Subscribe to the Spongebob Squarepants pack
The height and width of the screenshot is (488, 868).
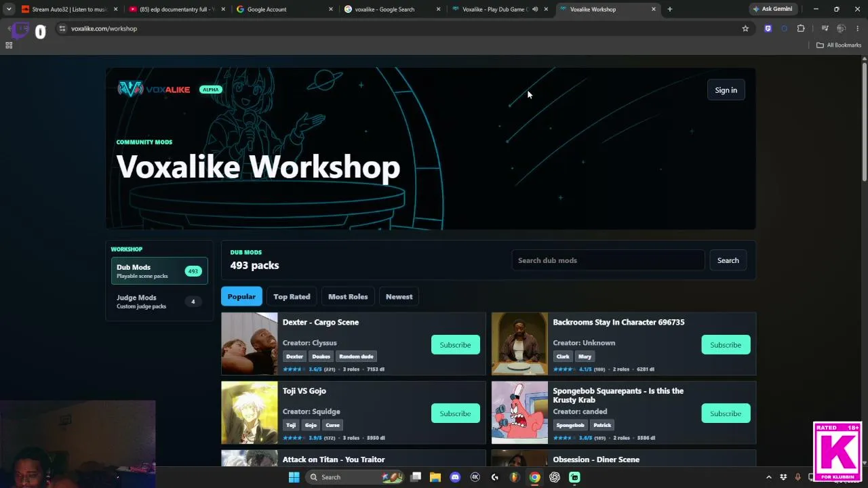[x=726, y=413]
